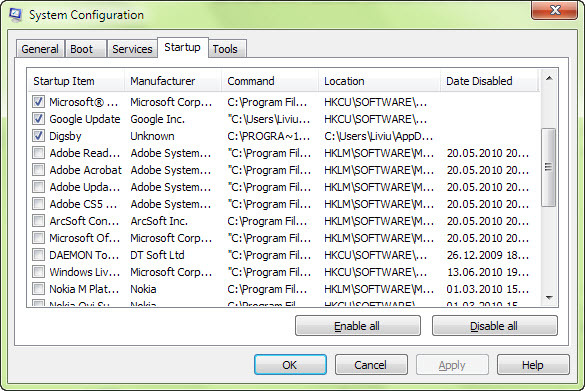Select the Startup tab
This screenshot has height=391, width=585.
pyautogui.click(x=182, y=47)
